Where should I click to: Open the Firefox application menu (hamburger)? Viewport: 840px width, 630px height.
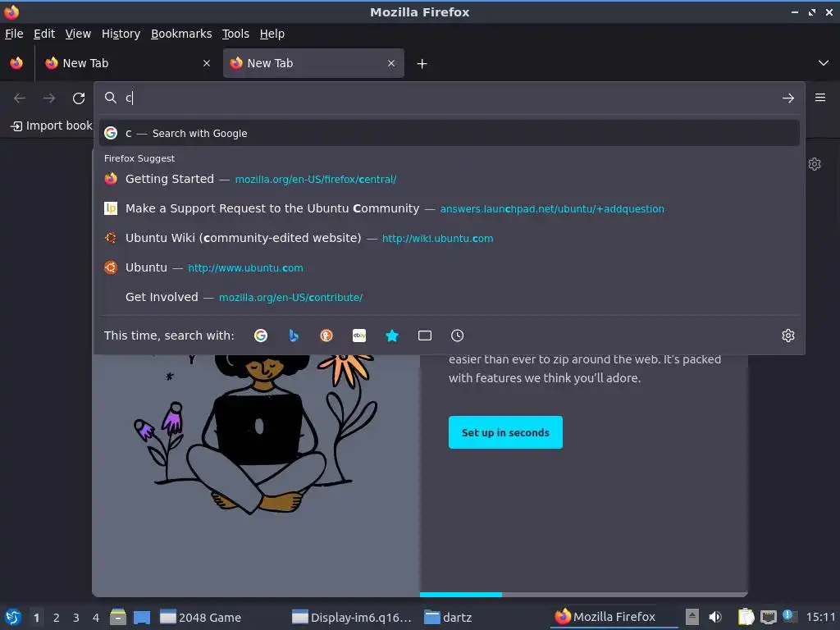pyautogui.click(x=820, y=98)
